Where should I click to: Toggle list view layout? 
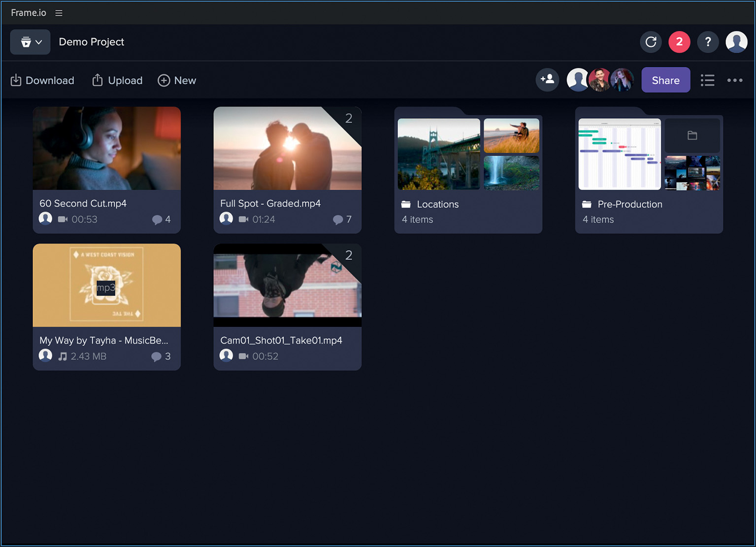tap(707, 80)
